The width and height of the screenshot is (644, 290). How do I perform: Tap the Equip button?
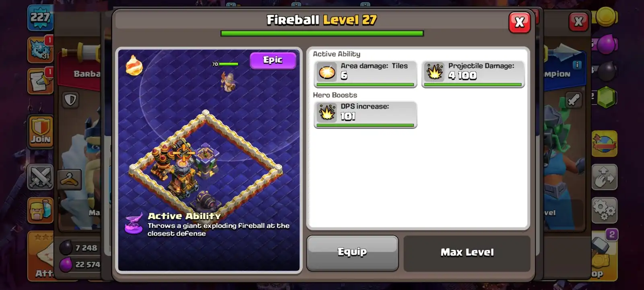[352, 253]
